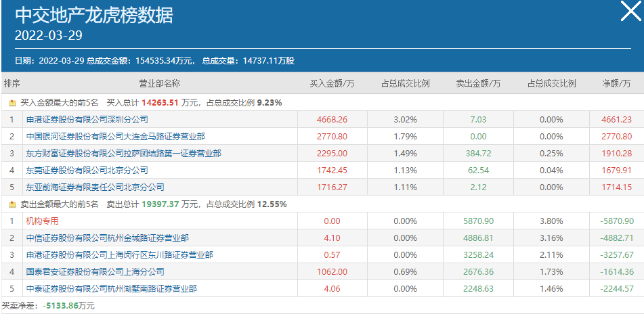Click the 卖出金额/万 column header
This screenshot has width=644, height=314.
click(477, 84)
